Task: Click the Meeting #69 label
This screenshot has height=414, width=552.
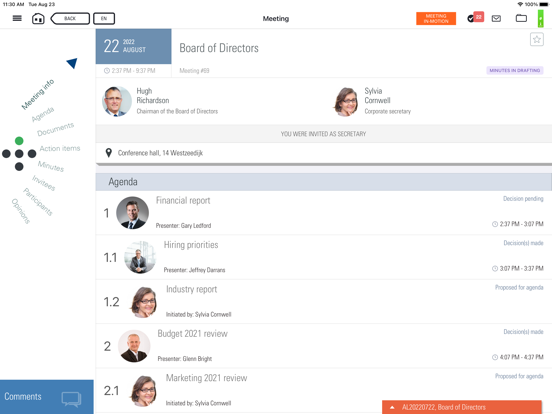Action: pyautogui.click(x=194, y=70)
